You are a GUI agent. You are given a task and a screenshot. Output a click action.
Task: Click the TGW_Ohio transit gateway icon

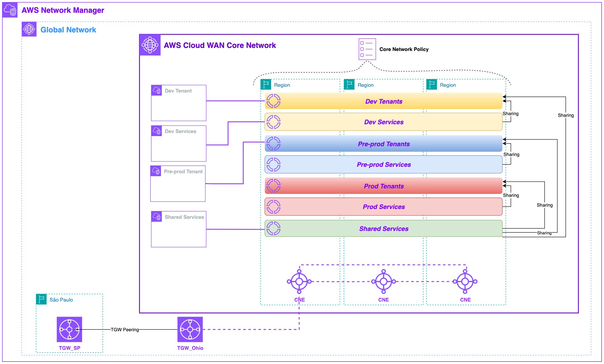[x=190, y=329]
